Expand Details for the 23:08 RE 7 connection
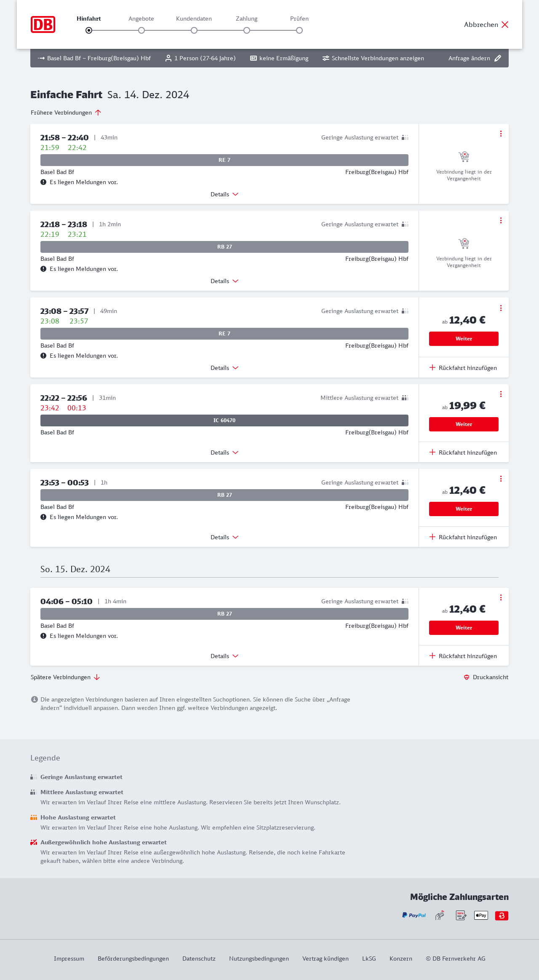Image resolution: width=539 pixels, height=980 pixels. tap(224, 368)
